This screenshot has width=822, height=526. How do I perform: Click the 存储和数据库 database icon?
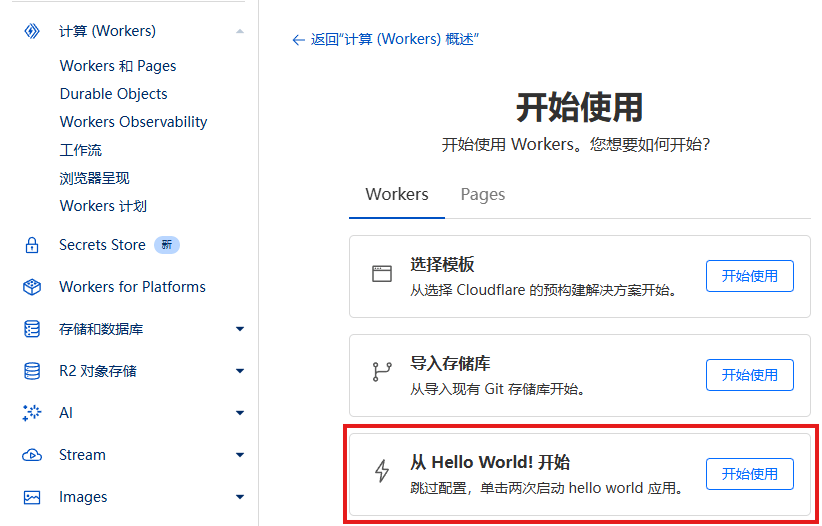(x=32, y=329)
